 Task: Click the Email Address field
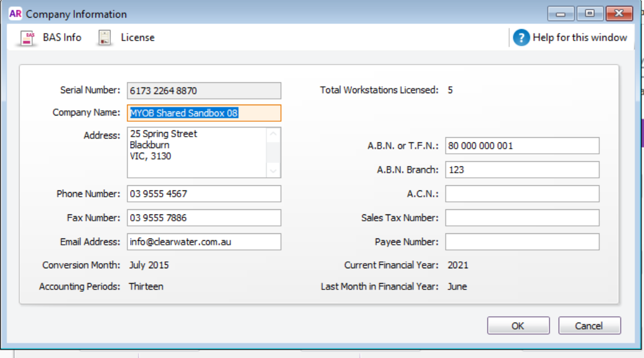[204, 242]
